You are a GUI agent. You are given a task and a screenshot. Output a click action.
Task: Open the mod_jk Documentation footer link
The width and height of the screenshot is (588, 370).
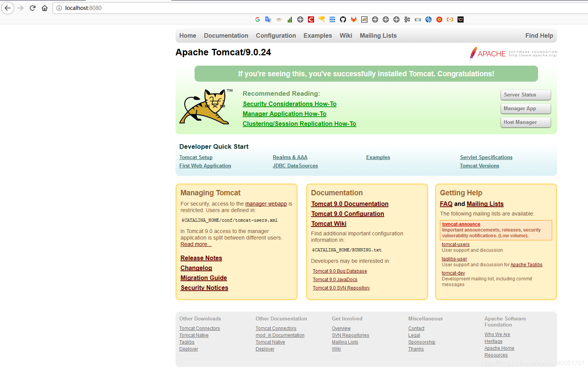tap(280, 335)
